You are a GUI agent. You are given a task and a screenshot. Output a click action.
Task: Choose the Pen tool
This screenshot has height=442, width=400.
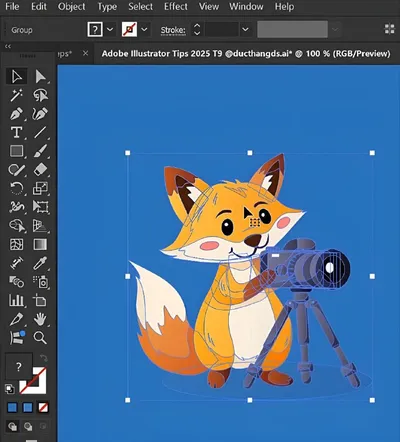coord(16,114)
